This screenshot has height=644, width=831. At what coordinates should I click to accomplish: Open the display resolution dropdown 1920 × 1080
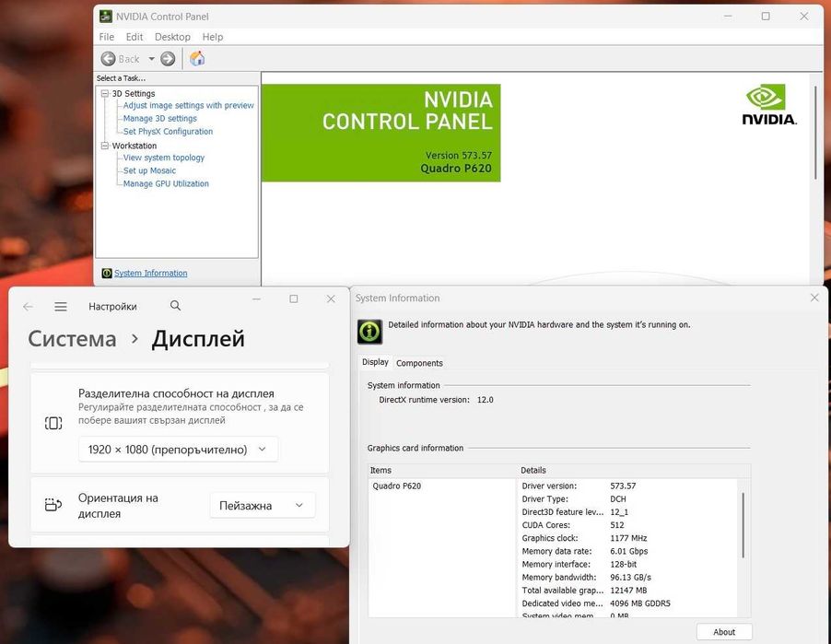point(178,450)
